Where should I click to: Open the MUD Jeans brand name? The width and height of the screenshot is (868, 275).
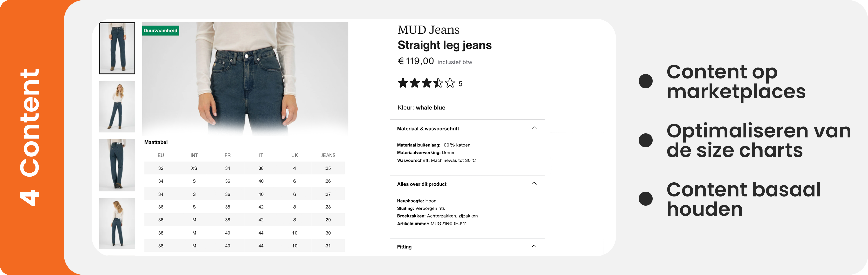coord(428,30)
